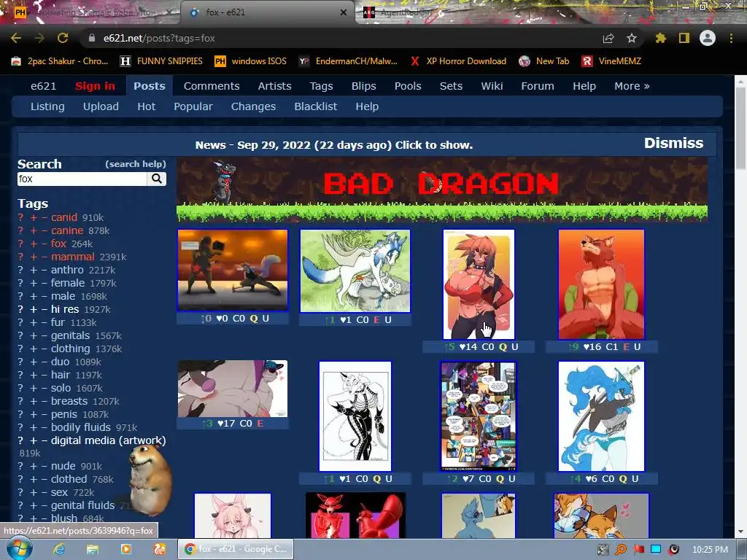Viewport: 747px width, 560px height.
Task: Click the magnifier search button beside fox
Action: (157, 179)
